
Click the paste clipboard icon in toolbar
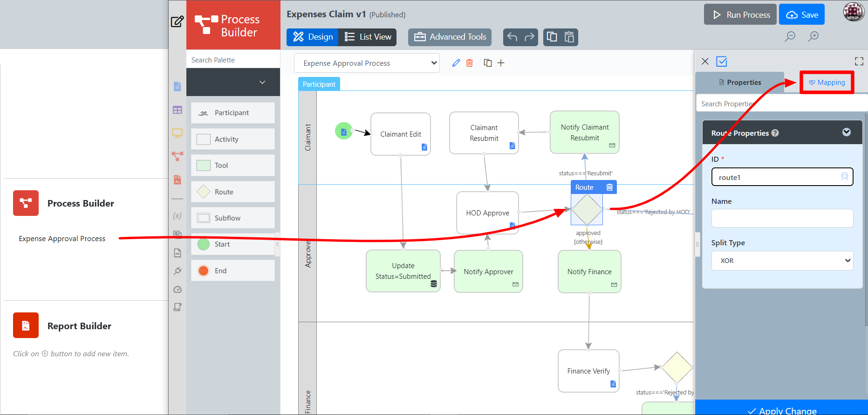569,37
